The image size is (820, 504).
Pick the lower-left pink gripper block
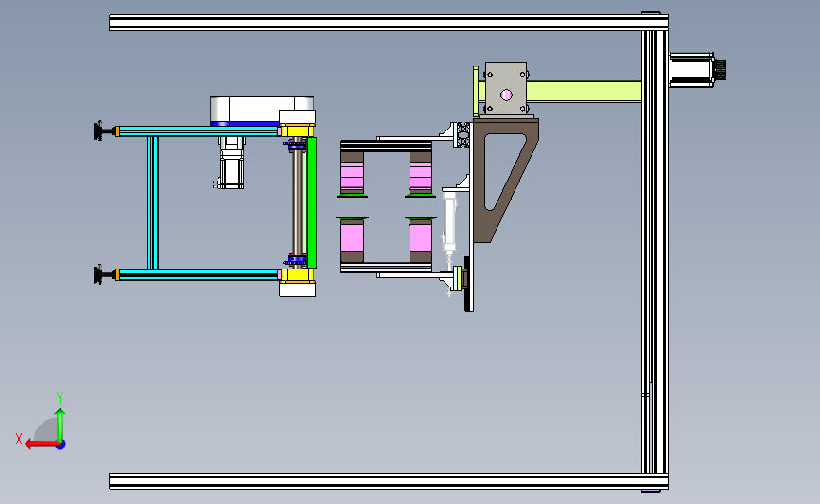pyautogui.click(x=352, y=236)
